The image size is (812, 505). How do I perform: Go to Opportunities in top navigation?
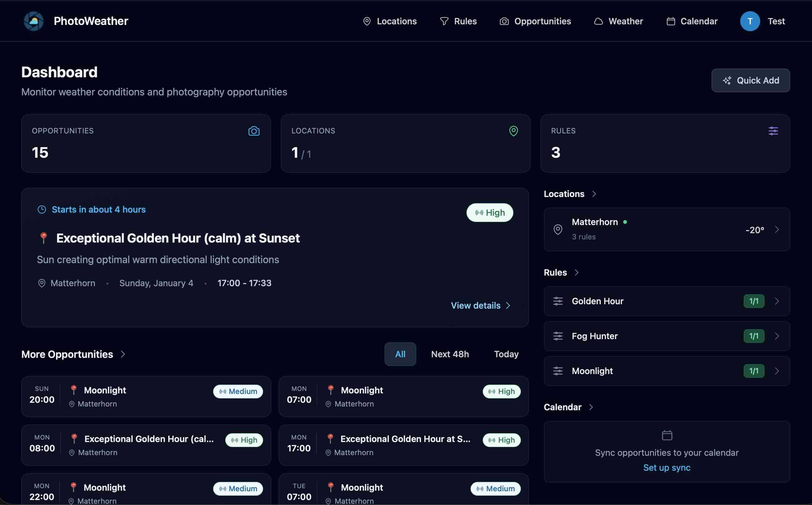(x=535, y=21)
